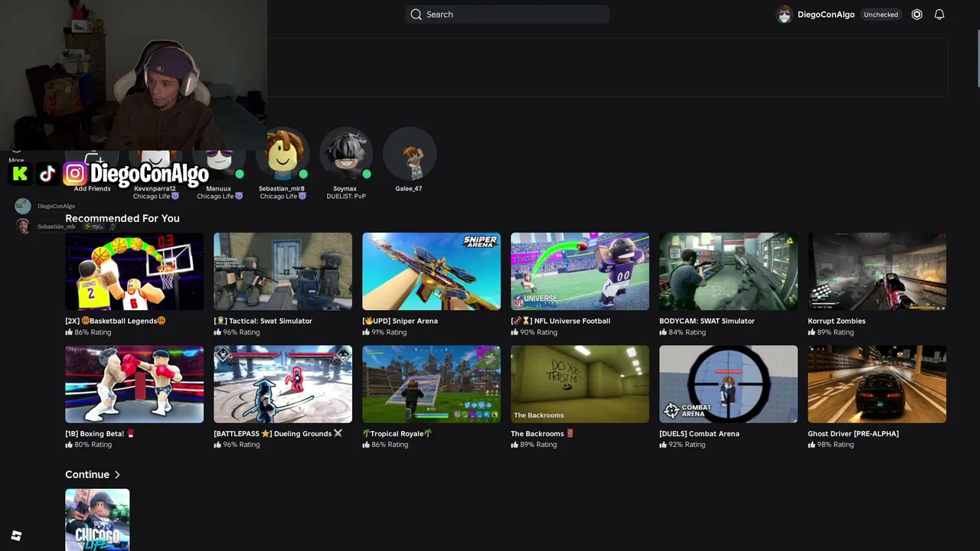Open the Chicago Life thumbnail under Continue
The image size is (980, 551).
pos(97,520)
